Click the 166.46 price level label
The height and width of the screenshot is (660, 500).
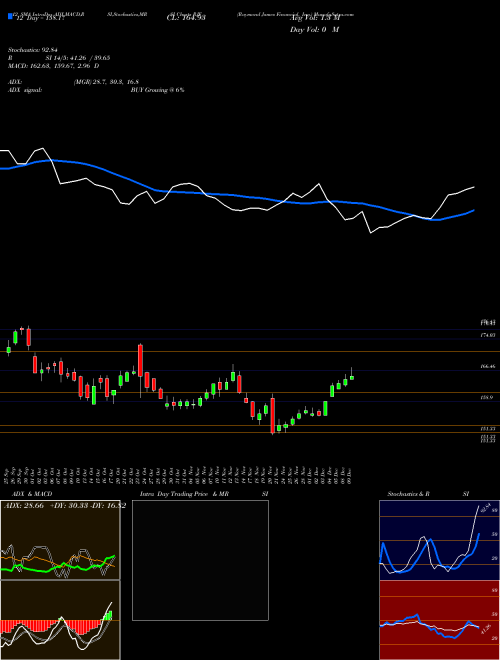click(x=487, y=367)
